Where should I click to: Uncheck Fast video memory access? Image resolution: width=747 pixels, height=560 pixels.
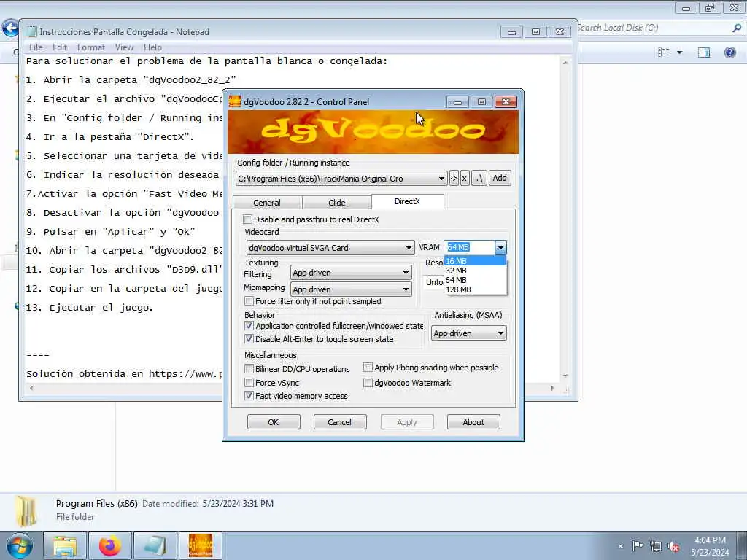coord(249,396)
